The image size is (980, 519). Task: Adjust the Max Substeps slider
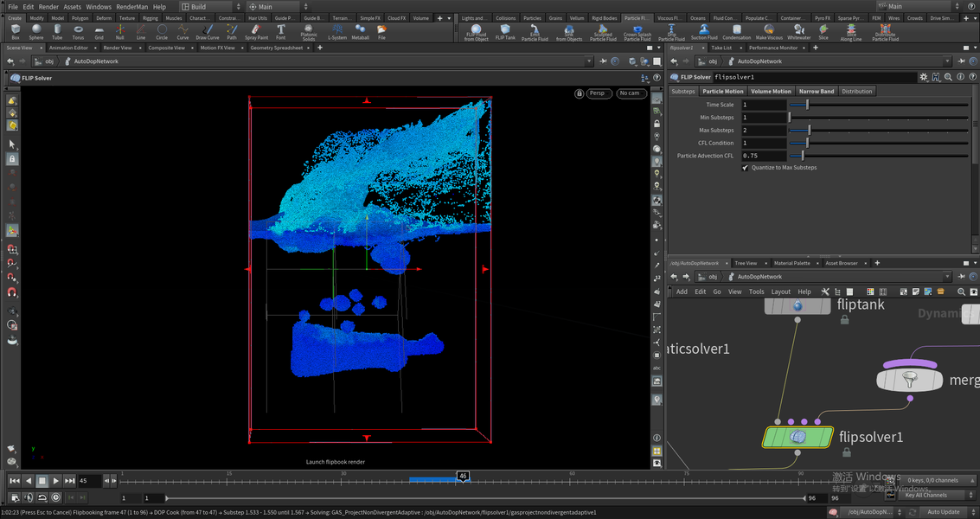[x=879, y=130]
